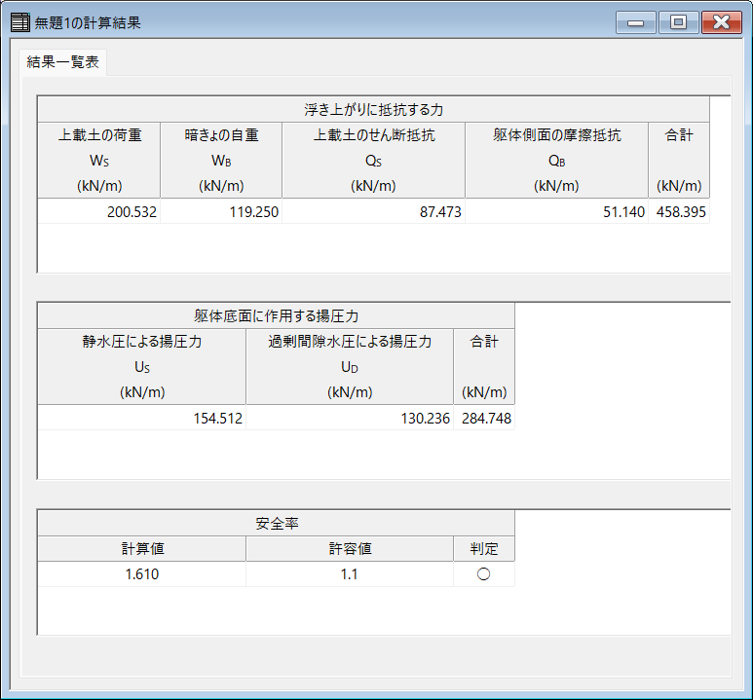Click the 暗きょの自重 WB column header
The image size is (753, 700).
coord(221,161)
